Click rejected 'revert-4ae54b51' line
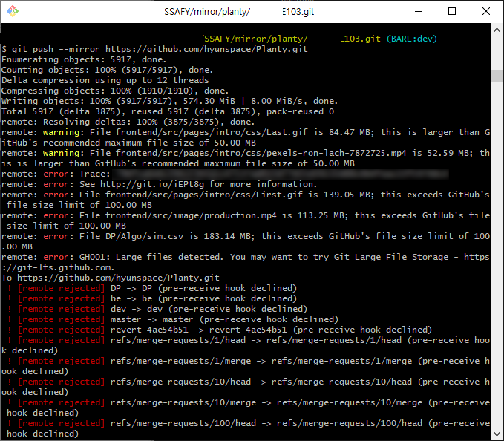Image resolution: width=504 pixels, height=441 pixels. pyautogui.click(x=220, y=330)
